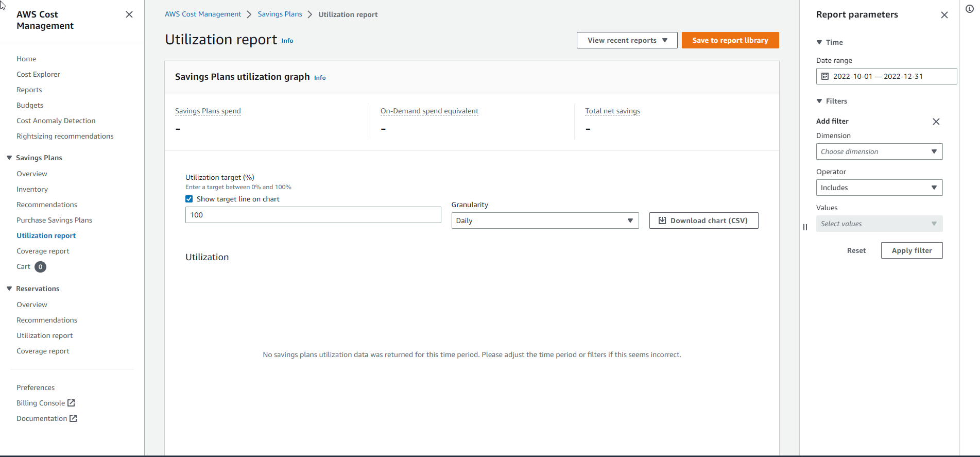Click the calendar icon in Date range field
The height and width of the screenshot is (457, 980).
click(825, 76)
